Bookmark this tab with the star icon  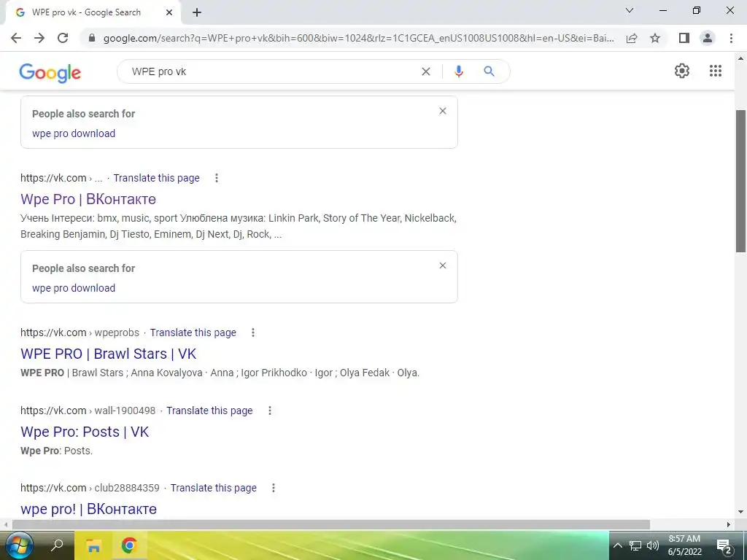click(655, 38)
